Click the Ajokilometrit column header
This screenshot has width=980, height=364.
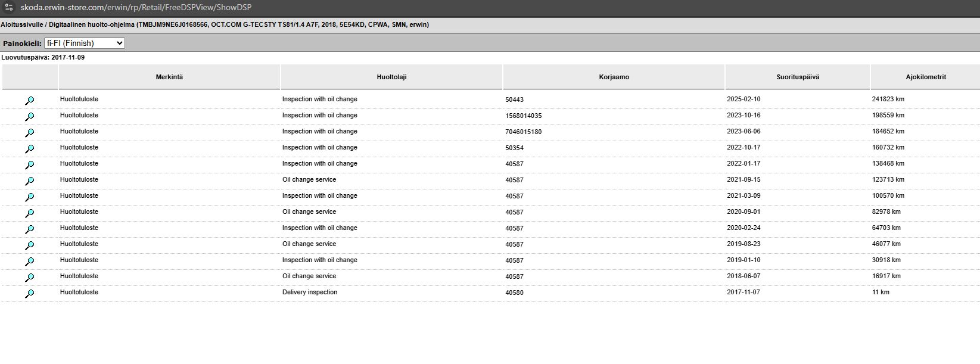tap(925, 77)
